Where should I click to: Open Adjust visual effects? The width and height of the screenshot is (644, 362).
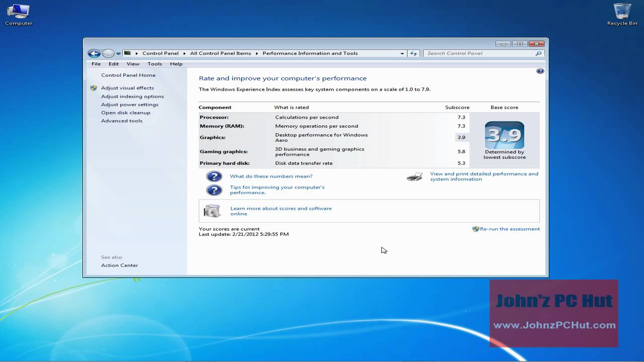[127, 88]
